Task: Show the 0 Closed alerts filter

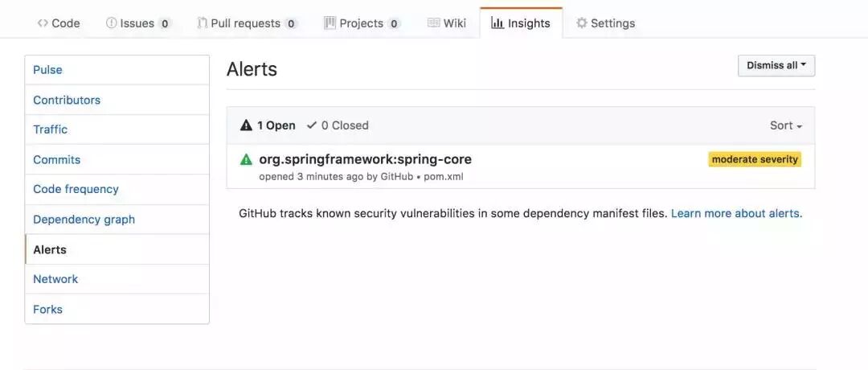Action: [x=338, y=125]
